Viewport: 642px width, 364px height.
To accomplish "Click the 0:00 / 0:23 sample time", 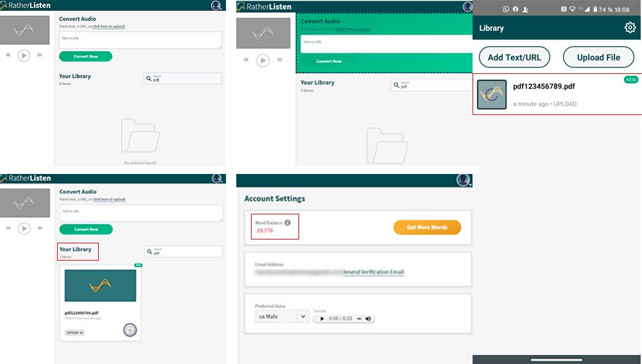I will tap(340, 318).
